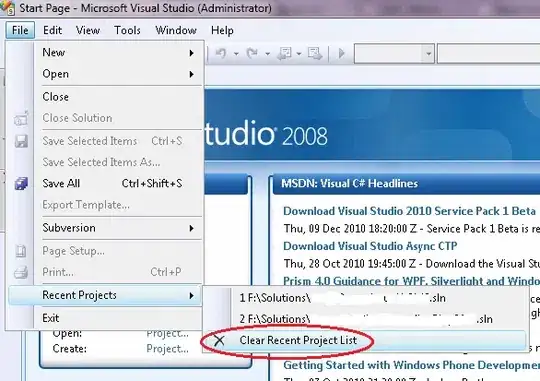Viewport: 540px width, 381px height.
Task: Open the Navigate Backward dropdown arrow
Action: [299, 54]
